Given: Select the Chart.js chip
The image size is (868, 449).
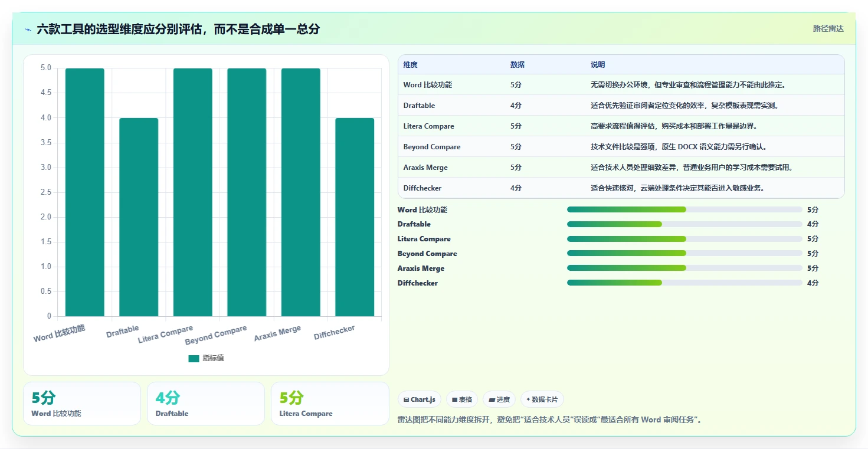Looking at the screenshot, I should tap(420, 399).
